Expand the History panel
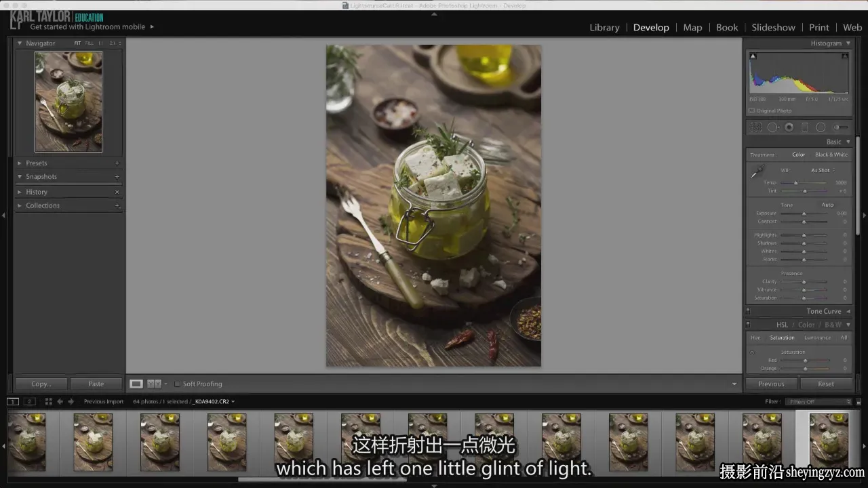 pos(20,192)
